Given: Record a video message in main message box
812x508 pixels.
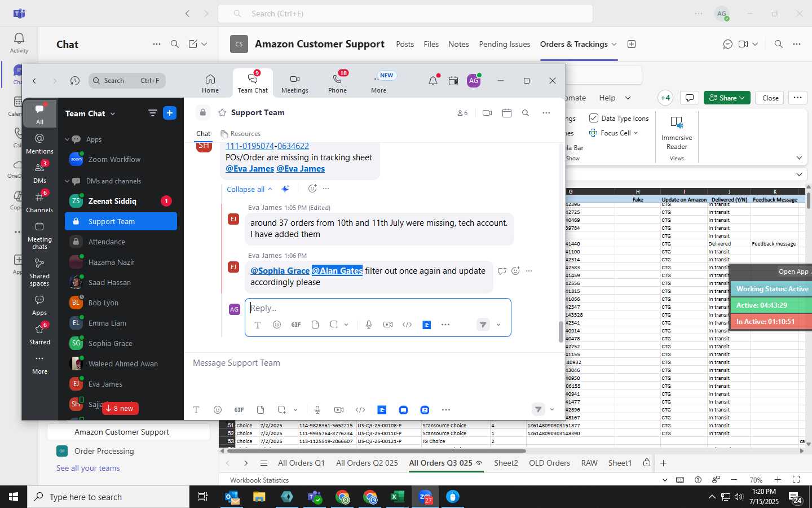Looking at the screenshot, I should 339,410.
